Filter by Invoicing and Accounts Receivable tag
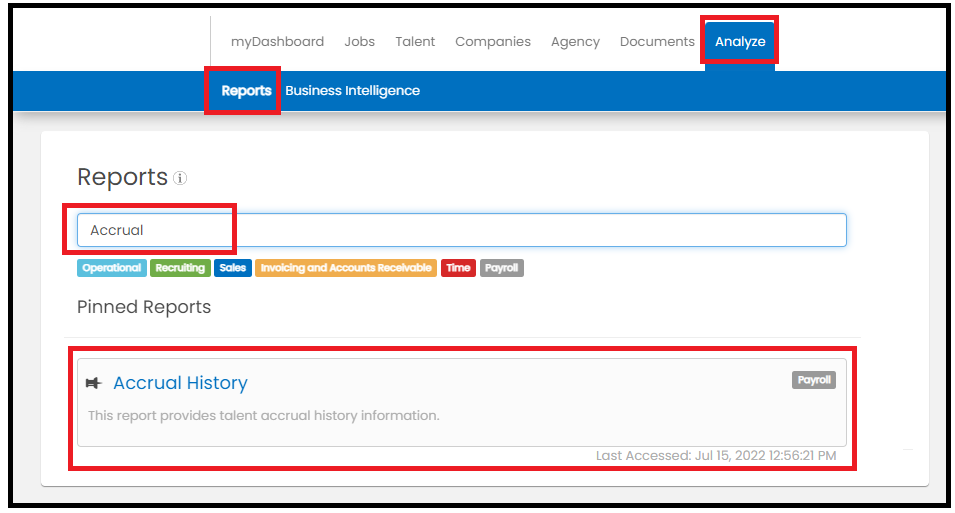The width and height of the screenshot is (955, 513). 346,268
